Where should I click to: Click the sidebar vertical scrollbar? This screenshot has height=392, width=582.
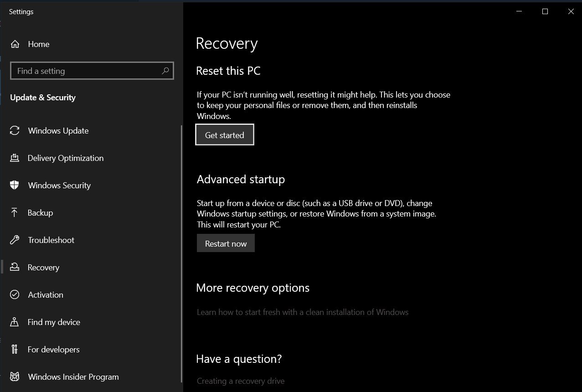pyautogui.click(x=182, y=253)
